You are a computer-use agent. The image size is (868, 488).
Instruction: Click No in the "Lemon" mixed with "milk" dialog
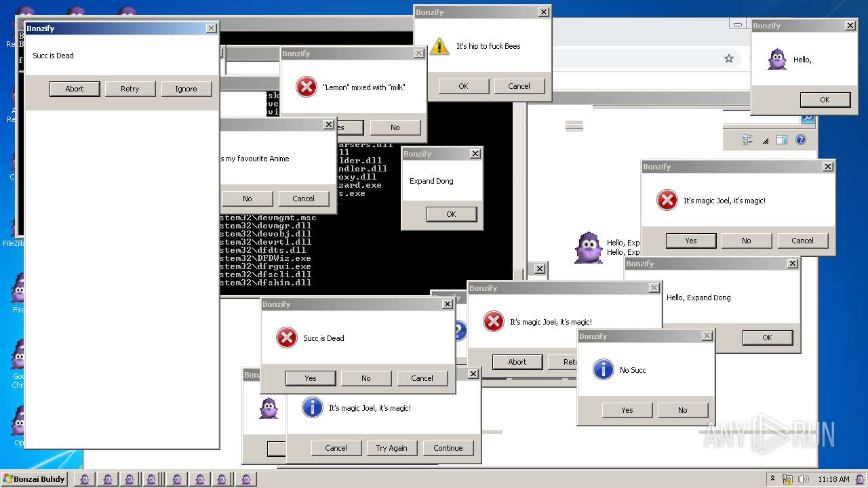(395, 127)
